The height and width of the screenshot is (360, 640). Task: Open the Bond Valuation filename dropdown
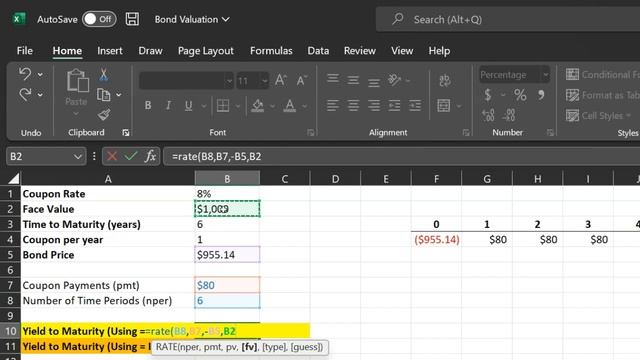(x=192, y=19)
